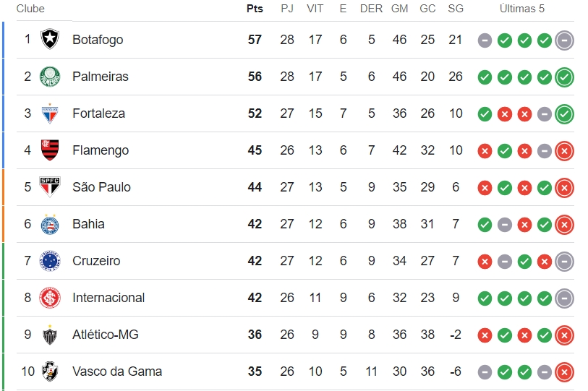Click the Atlético-MG club crest
588x391 pixels.
click(x=50, y=335)
